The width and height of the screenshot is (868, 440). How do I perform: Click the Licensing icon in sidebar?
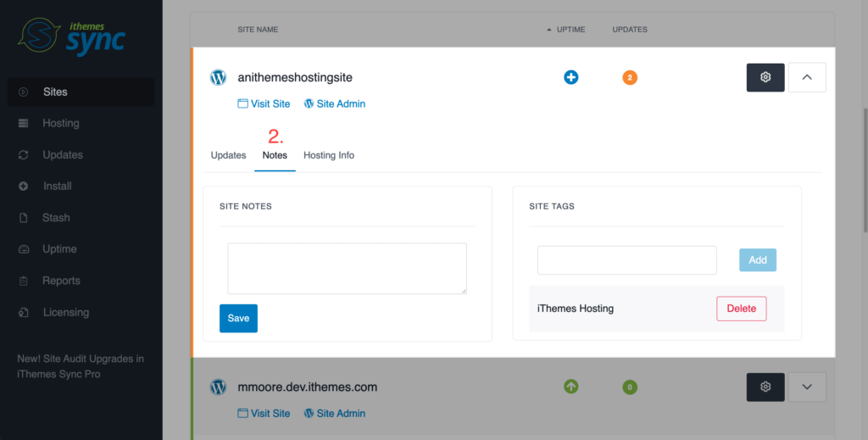(23, 313)
